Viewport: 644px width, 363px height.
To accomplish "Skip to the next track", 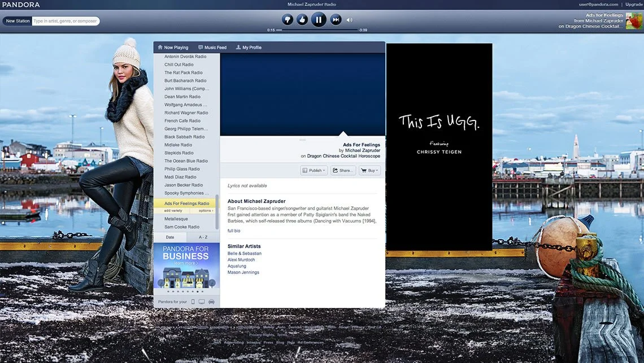I will tap(336, 20).
